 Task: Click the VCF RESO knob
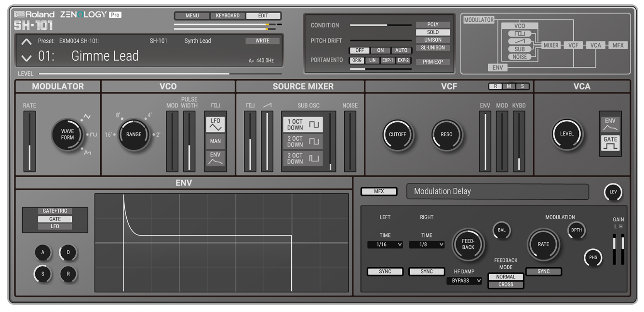[446, 135]
